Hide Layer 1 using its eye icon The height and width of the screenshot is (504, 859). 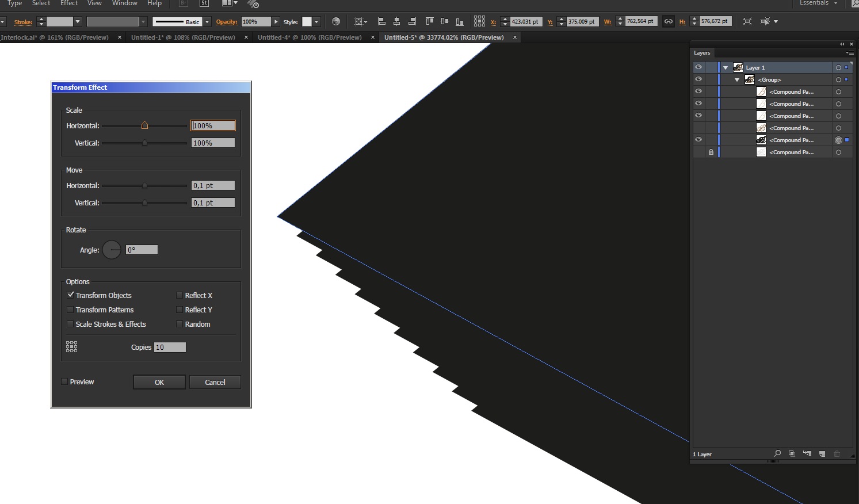[x=698, y=67]
